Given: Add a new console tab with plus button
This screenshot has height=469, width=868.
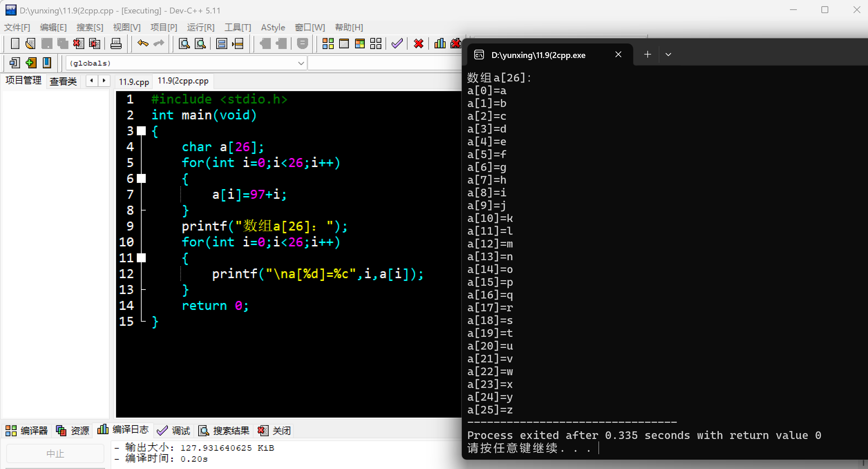Looking at the screenshot, I should click(x=648, y=55).
